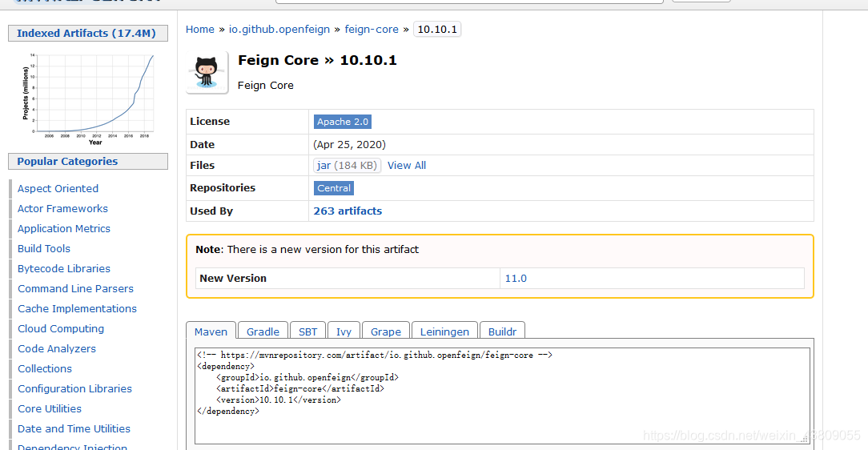Open Cloud Computing category
Viewport: 868px width, 450px height.
61,329
